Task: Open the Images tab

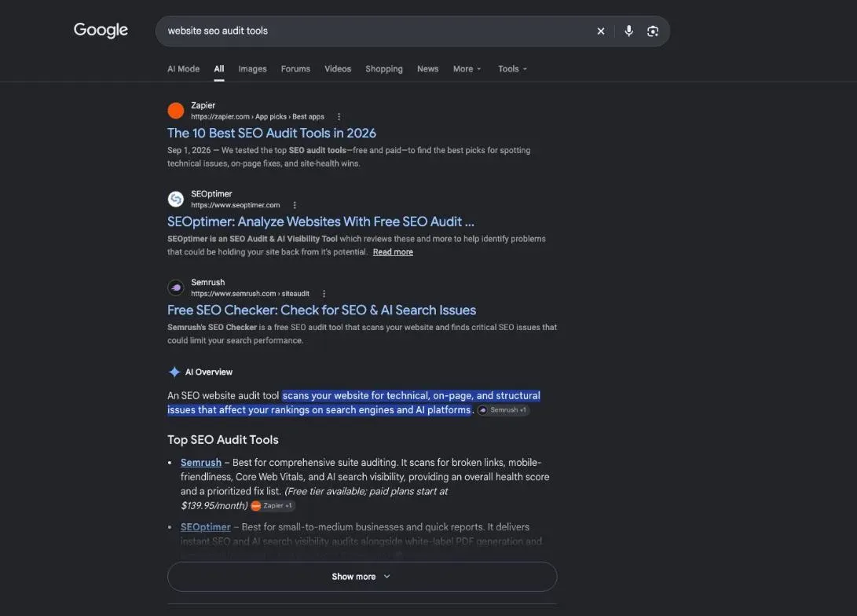Action: 252,69
